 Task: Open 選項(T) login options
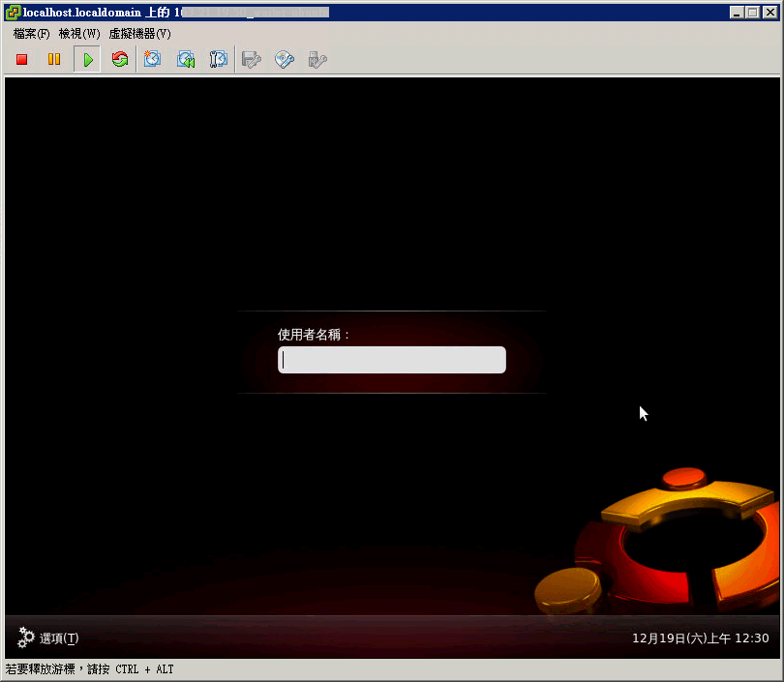(x=48, y=638)
